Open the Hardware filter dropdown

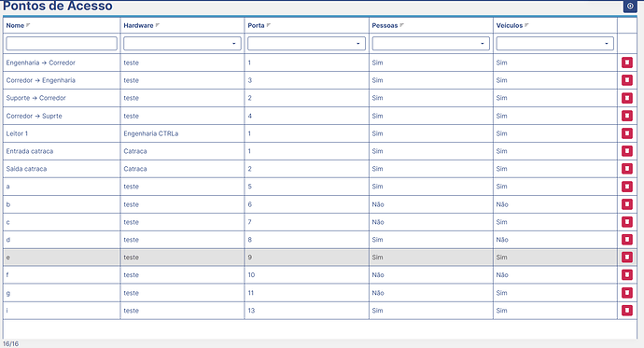click(182, 44)
